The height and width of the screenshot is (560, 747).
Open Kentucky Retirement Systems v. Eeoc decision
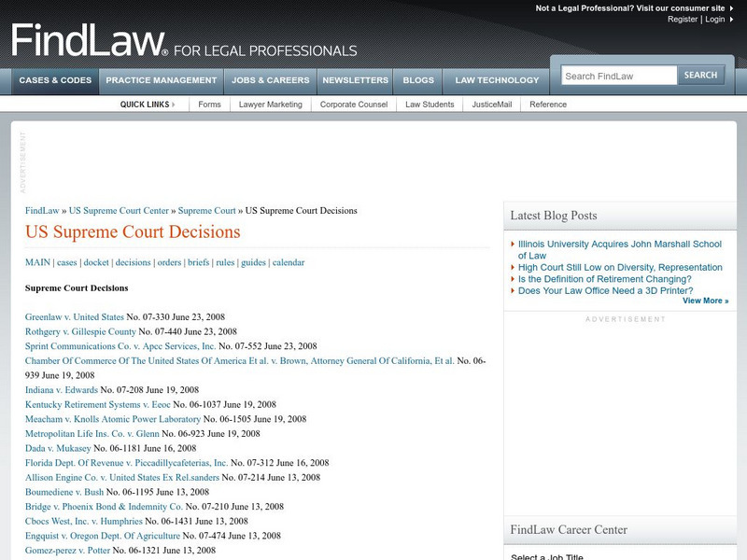[98, 405]
